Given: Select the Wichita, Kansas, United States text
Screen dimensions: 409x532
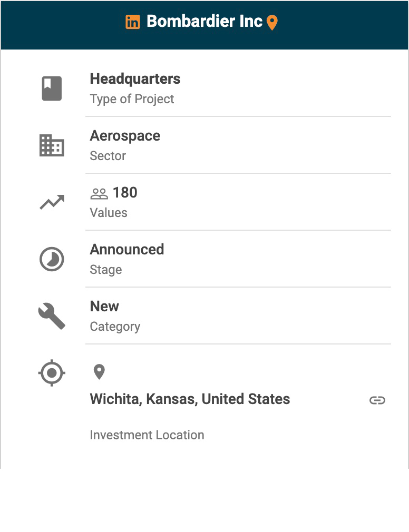Looking at the screenshot, I should click(x=190, y=399).
